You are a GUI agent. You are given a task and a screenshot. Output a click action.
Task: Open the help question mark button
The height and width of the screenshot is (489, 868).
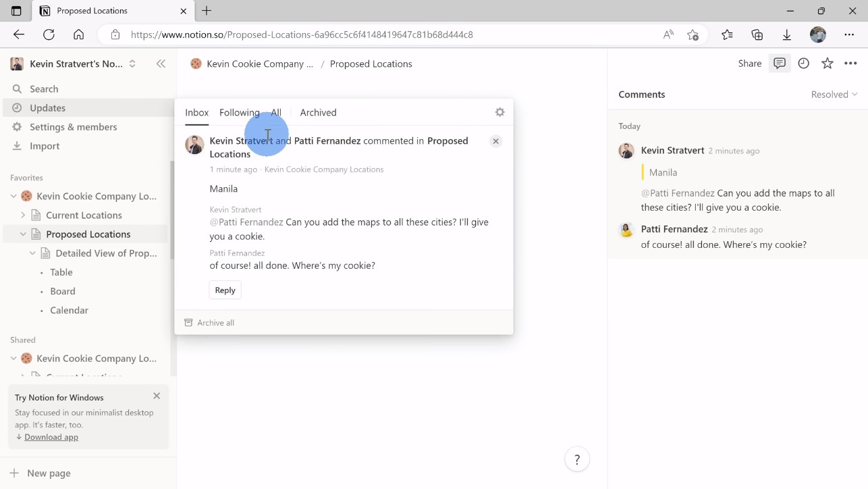pyautogui.click(x=577, y=459)
